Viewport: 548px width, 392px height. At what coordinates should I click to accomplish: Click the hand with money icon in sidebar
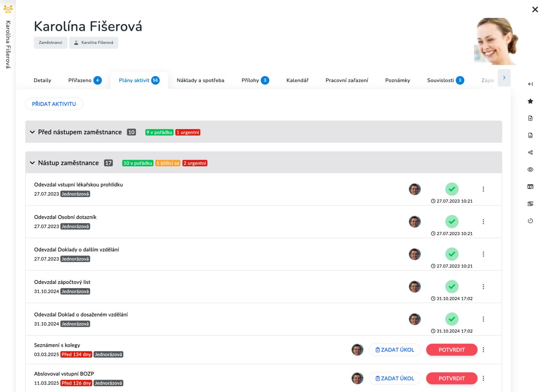(x=530, y=204)
